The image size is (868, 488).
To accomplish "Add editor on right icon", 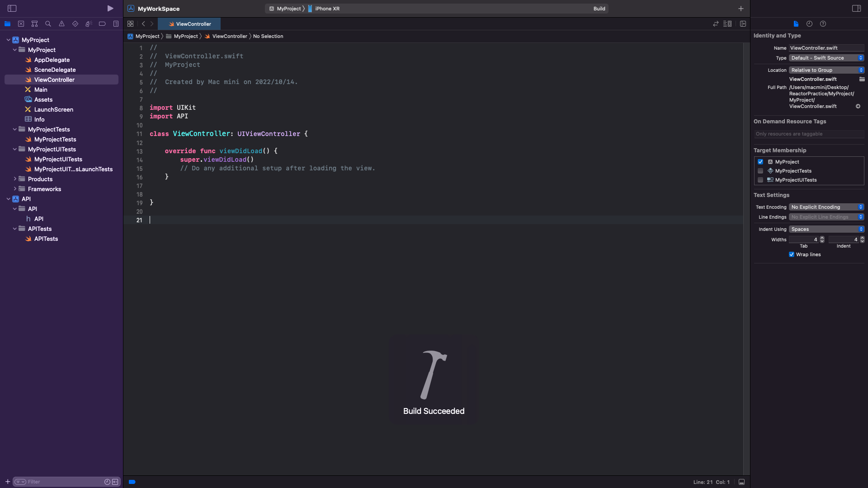I will pos(743,24).
